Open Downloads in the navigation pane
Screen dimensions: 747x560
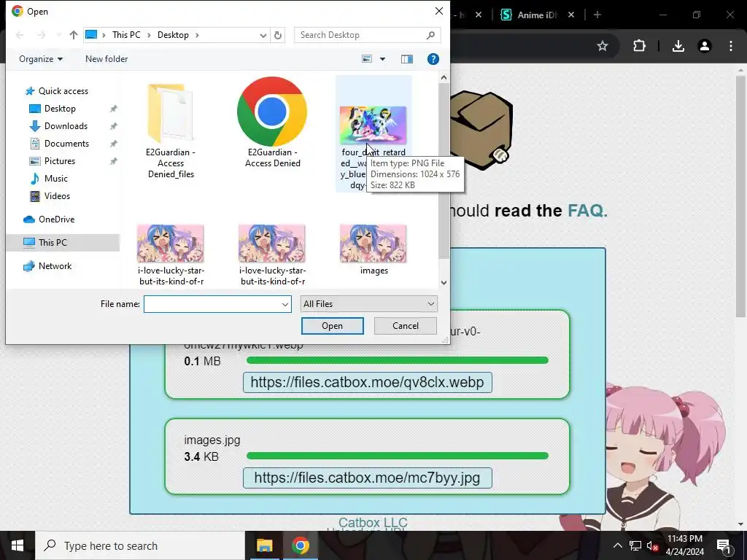click(66, 126)
